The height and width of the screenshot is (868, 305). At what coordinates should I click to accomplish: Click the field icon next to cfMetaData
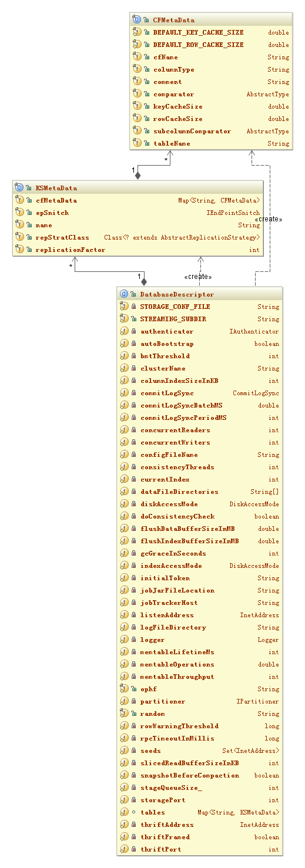19,200
